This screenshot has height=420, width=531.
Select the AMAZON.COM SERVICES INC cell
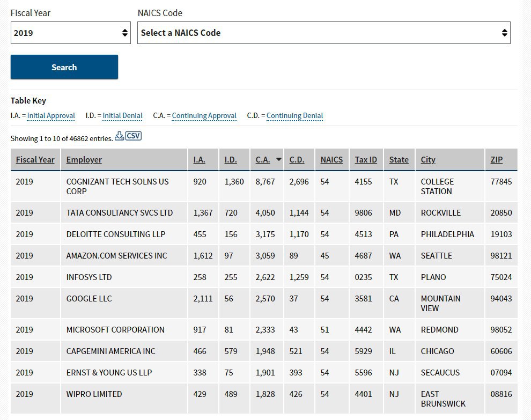[124, 255]
